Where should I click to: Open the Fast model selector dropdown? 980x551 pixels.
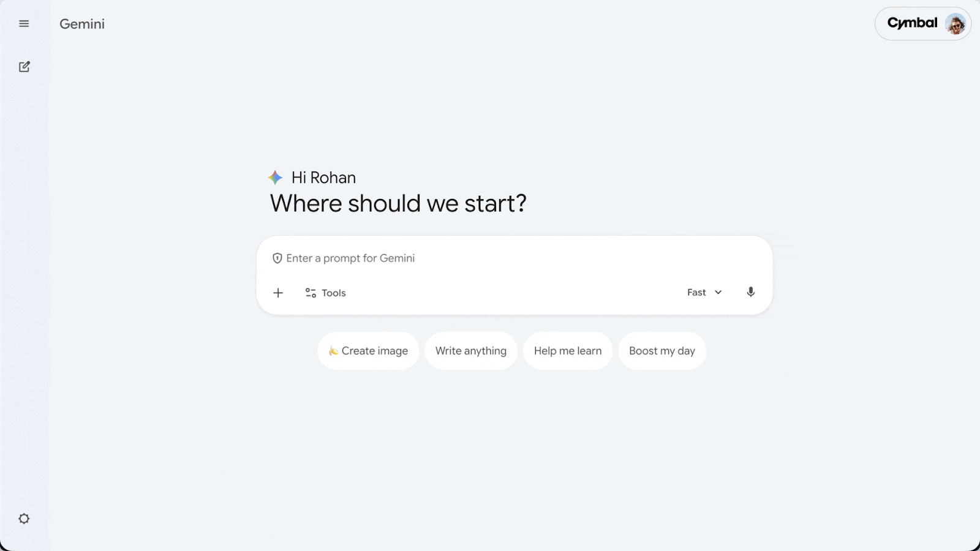coord(703,292)
